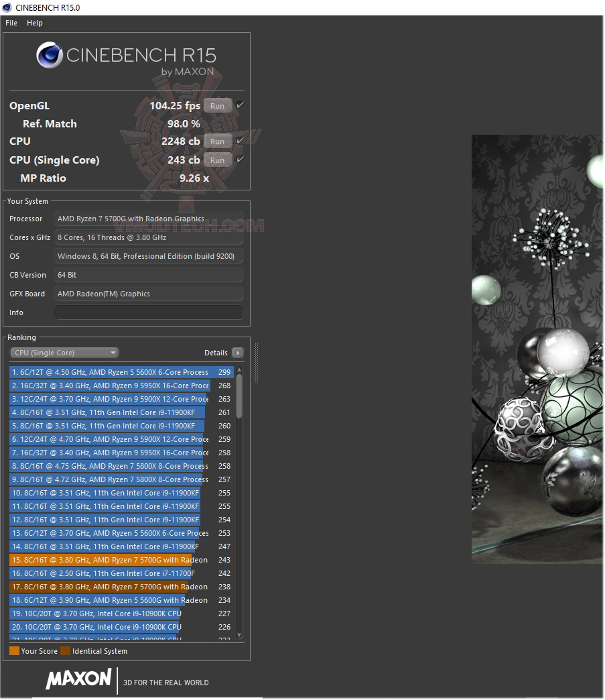
Task: Click the ranking list scrollbar thumb
Action: coord(239,396)
